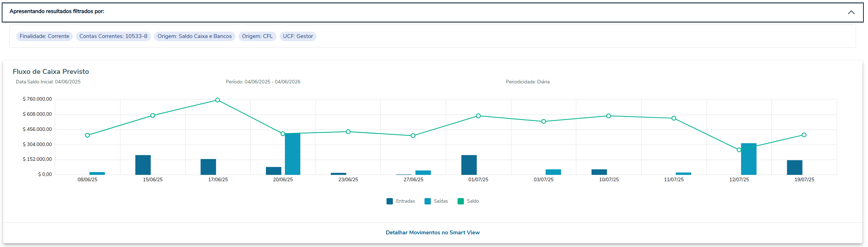Viewport: 868px width, 247px height.
Task: Click the Entradas bar on 17/06/25
Action: tap(208, 167)
